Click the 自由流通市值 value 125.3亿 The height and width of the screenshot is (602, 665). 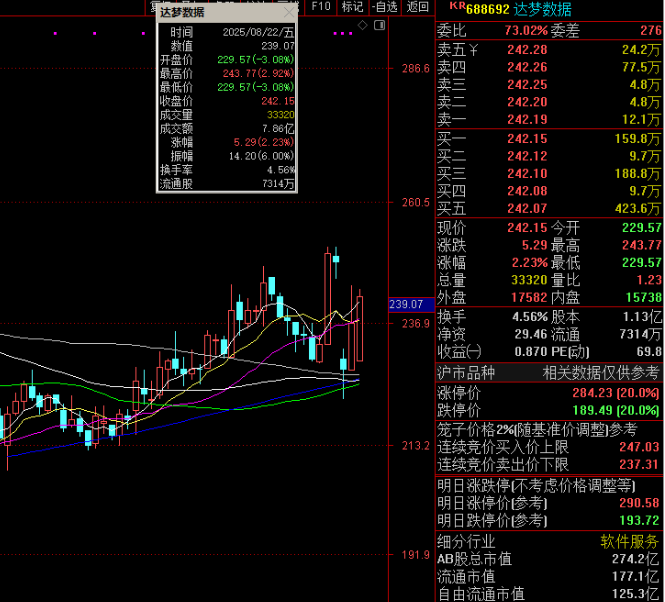click(635, 594)
